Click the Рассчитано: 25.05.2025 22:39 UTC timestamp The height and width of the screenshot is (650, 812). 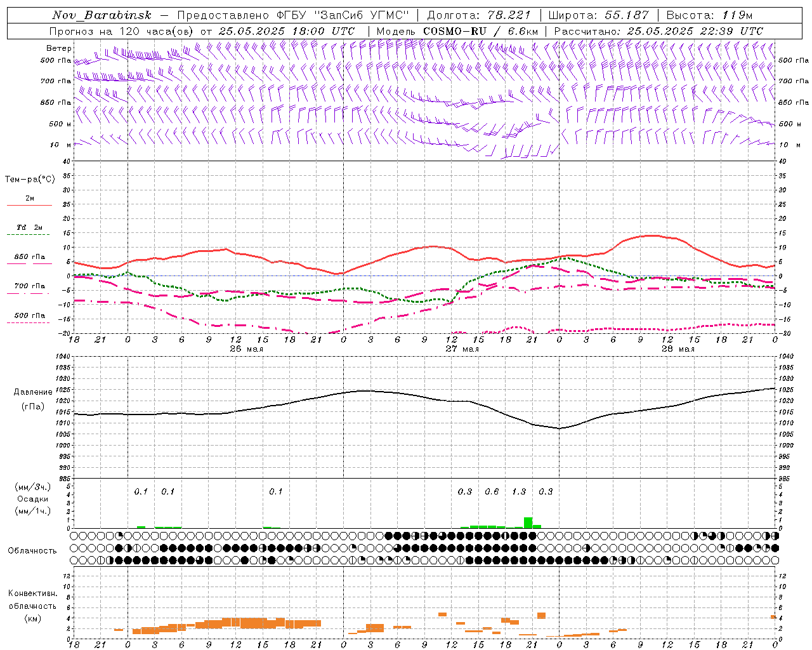658,31
